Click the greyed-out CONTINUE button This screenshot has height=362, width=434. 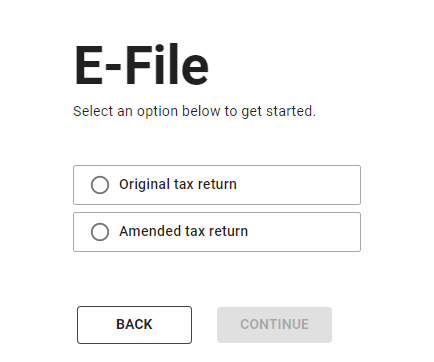click(x=274, y=325)
